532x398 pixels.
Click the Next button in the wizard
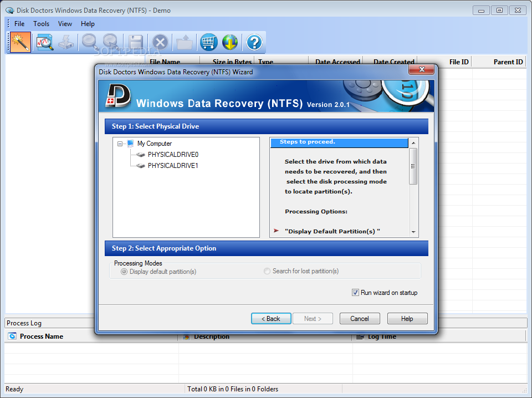click(313, 319)
